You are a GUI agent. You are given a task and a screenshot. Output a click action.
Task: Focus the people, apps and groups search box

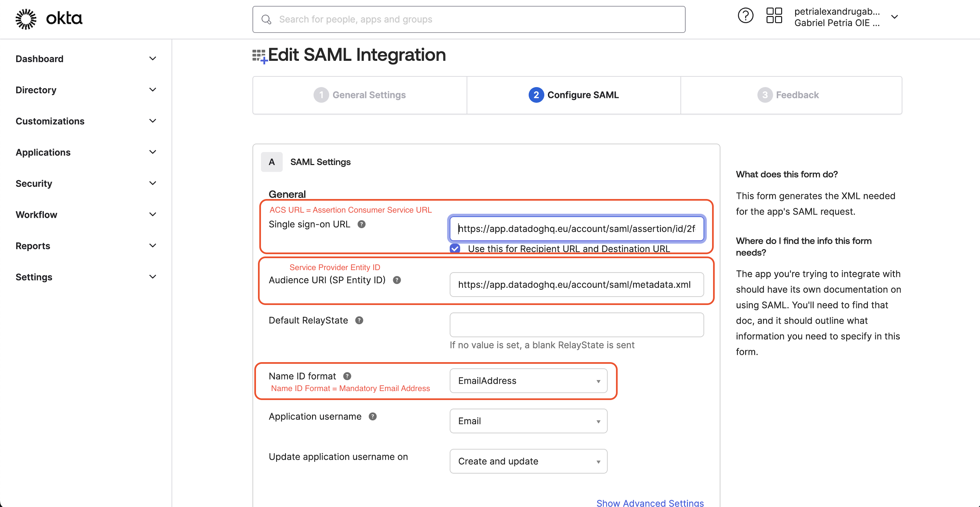point(469,19)
